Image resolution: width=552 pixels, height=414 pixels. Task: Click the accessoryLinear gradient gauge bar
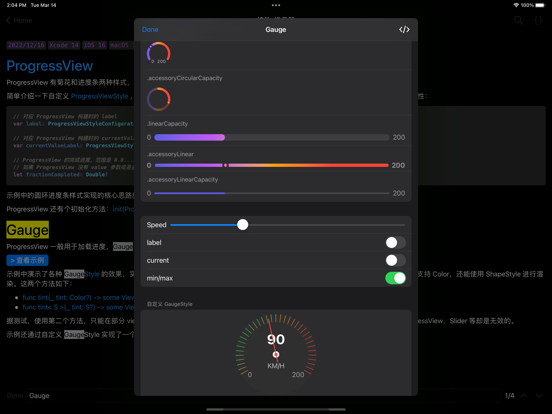point(271,165)
